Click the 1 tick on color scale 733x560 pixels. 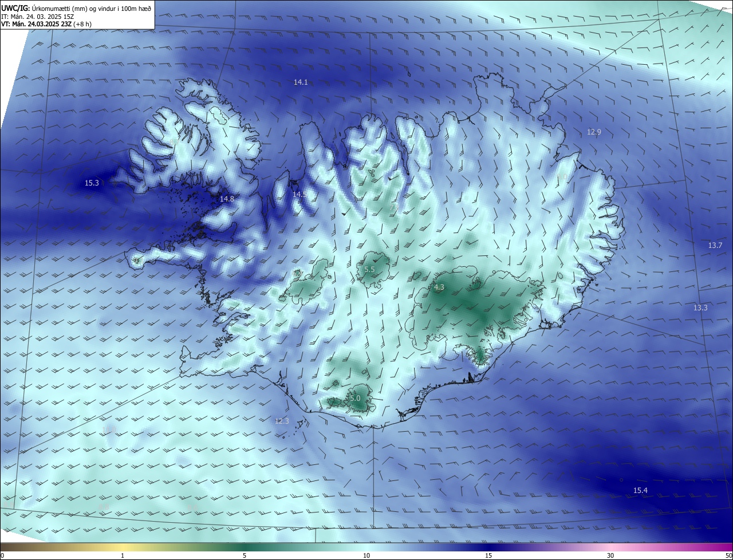(123, 556)
